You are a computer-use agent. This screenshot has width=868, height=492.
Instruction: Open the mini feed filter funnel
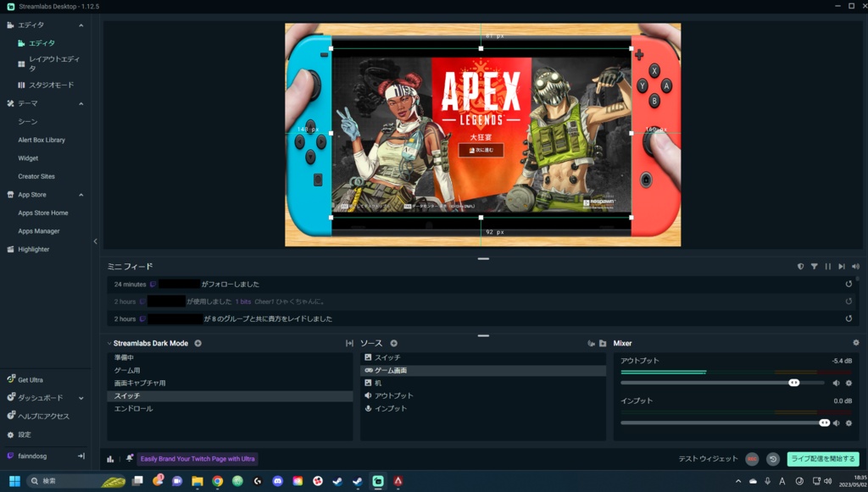[x=815, y=267]
